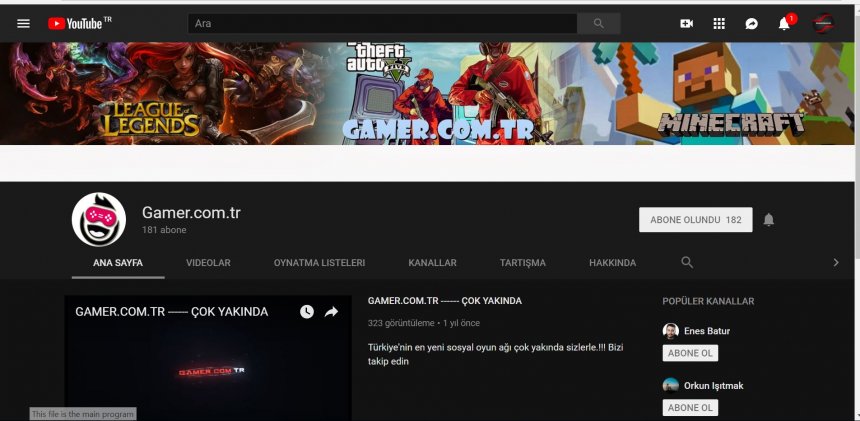Screen dimensions: 860x421
Task: Open Enes Batur channel name link
Action: 707,331
